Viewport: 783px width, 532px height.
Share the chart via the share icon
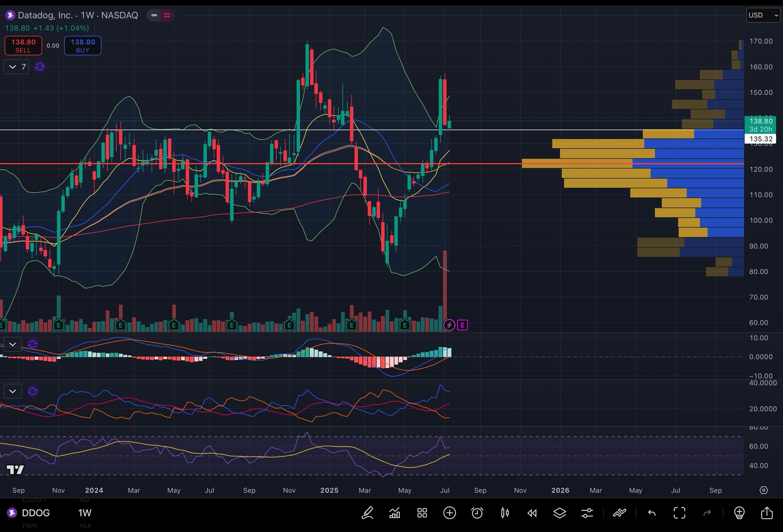pyautogui.click(x=767, y=513)
